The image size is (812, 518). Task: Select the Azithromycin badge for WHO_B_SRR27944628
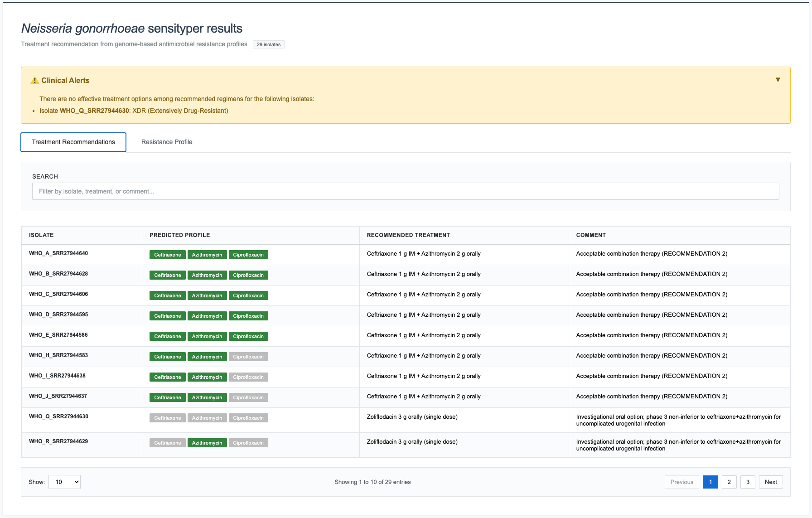click(207, 275)
